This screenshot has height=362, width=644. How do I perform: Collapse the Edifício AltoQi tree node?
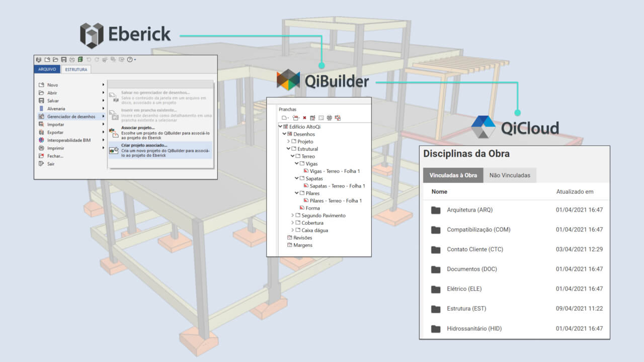coord(280,127)
